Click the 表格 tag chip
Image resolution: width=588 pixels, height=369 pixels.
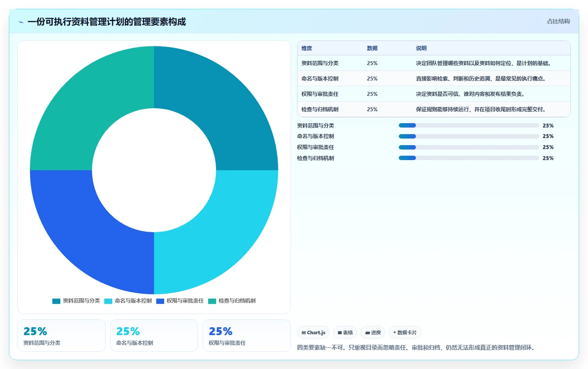tap(345, 332)
